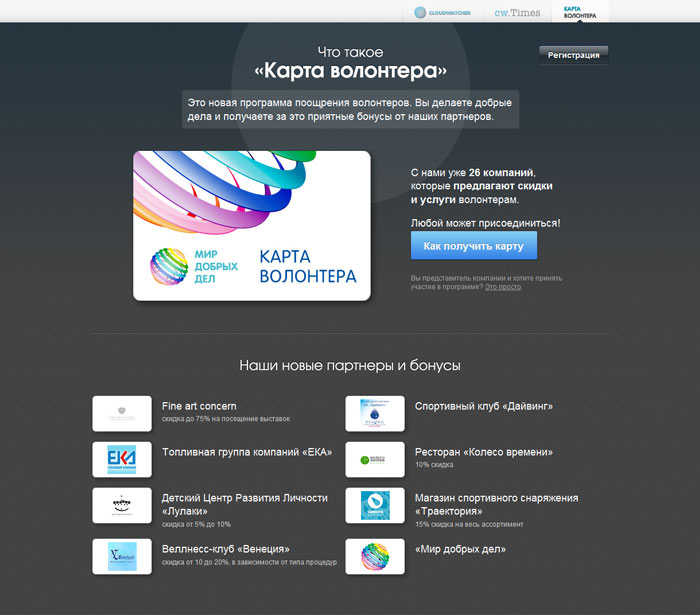This screenshot has height=615, width=700.
Task: Open Веллнесс-клуб «Венеция» title
Action: tap(225, 549)
